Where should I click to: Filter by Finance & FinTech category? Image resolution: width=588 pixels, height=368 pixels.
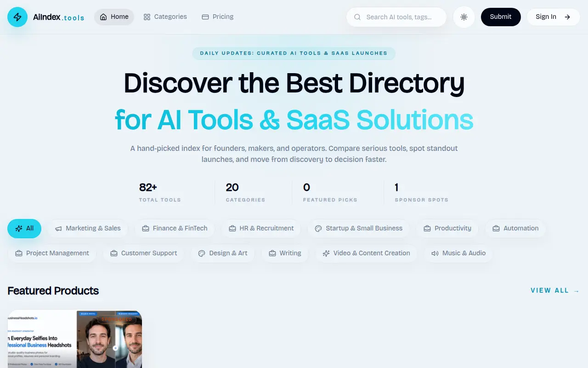[175, 229]
